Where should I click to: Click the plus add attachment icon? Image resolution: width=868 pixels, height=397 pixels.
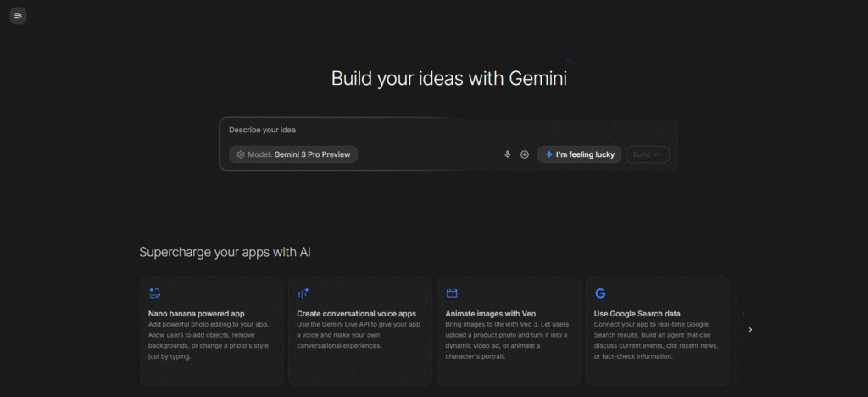click(525, 154)
